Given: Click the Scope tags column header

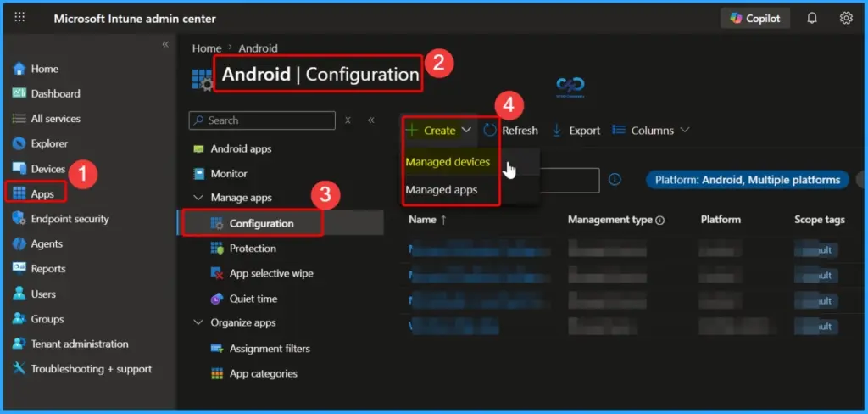Looking at the screenshot, I should (820, 220).
